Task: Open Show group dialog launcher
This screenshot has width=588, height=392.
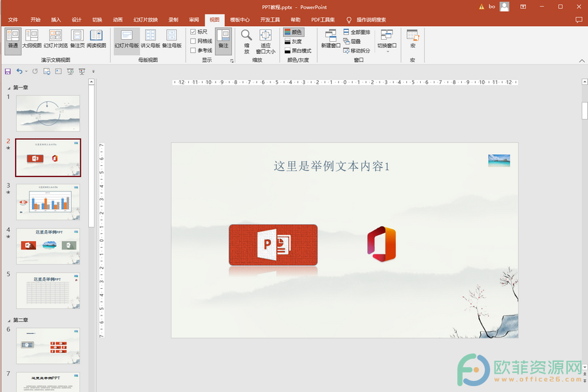Action: pos(232,60)
